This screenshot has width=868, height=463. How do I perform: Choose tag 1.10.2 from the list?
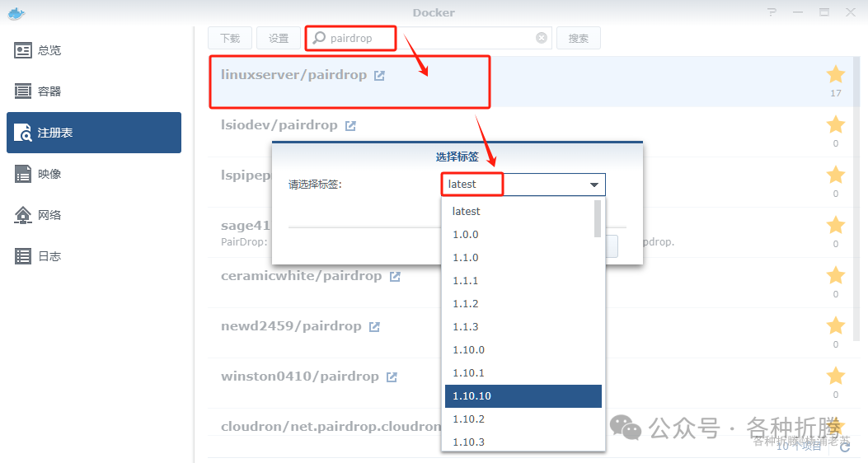pos(523,419)
